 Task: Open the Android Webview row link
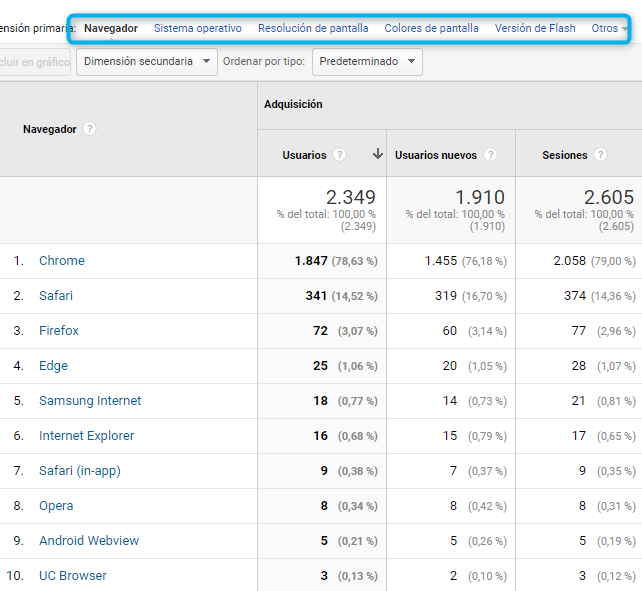pyautogui.click(x=89, y=541)
